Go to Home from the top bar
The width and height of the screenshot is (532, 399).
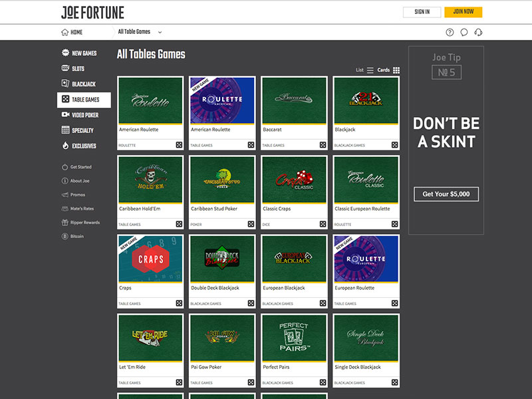72,31
